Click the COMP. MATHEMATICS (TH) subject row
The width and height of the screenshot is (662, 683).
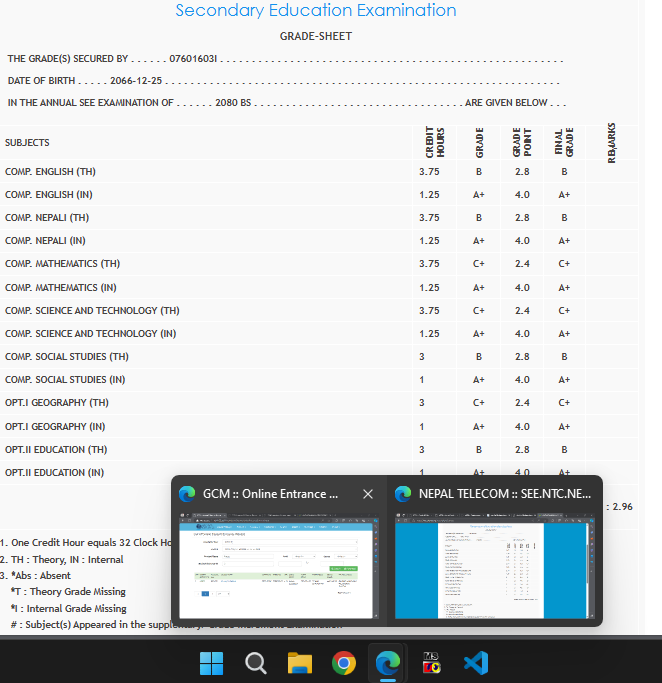[62, 264]
